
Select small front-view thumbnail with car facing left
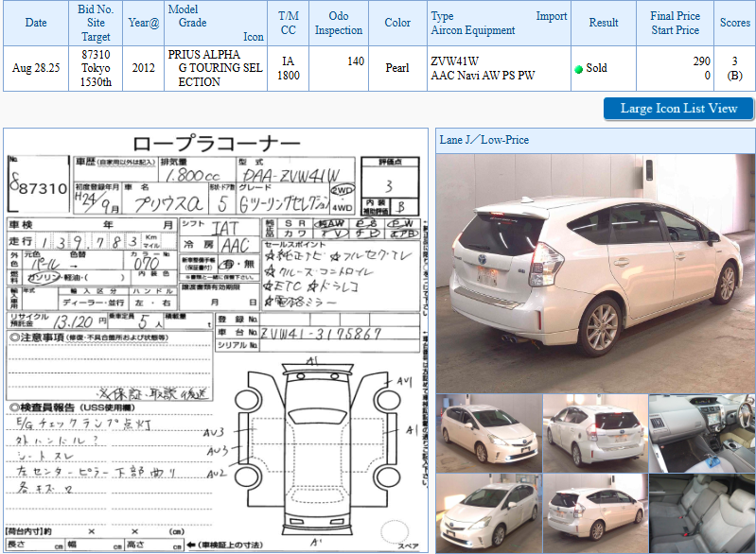coord(488,512)
